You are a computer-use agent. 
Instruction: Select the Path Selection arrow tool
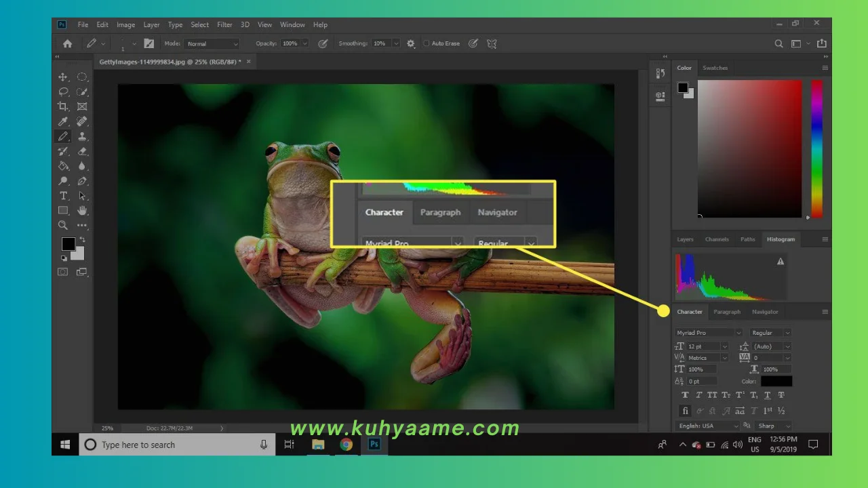(82, 196)
